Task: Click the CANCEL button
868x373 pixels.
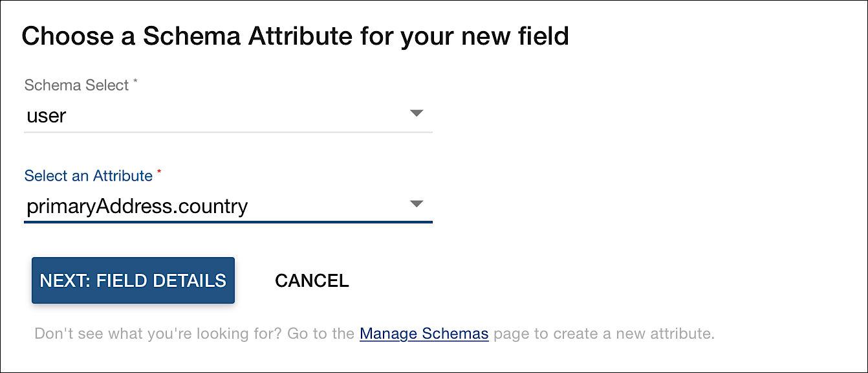Action: point(312,280)
